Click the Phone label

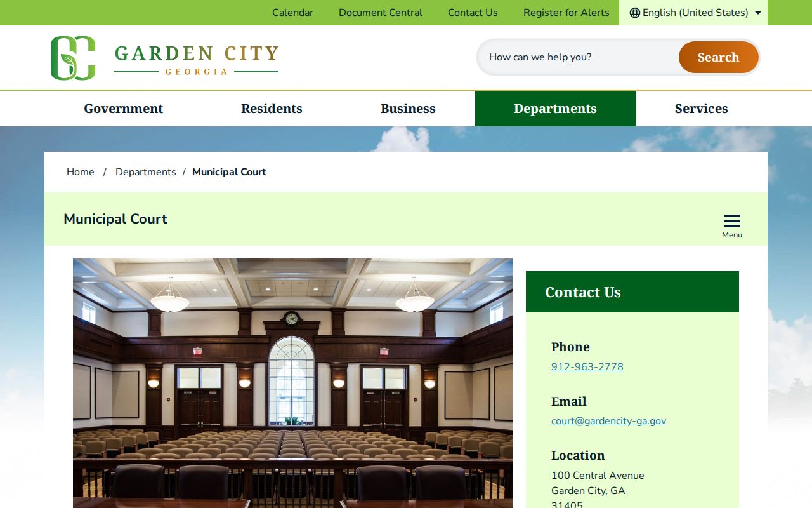tap(570, 347)
